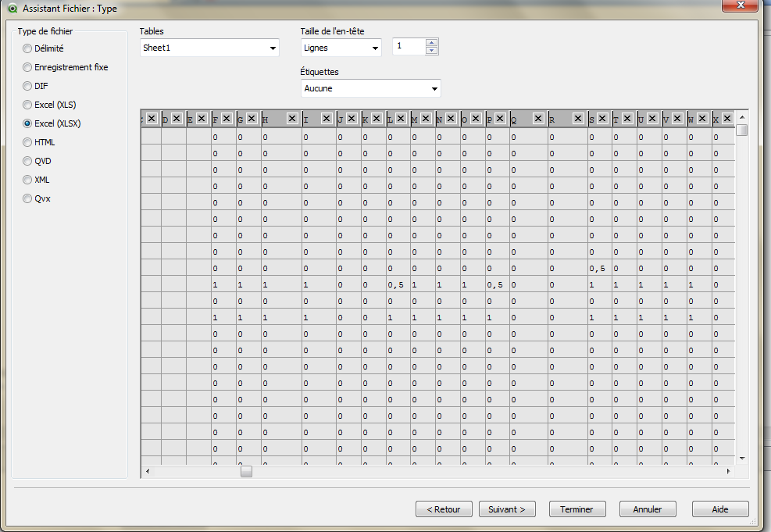Screen dimensions: 771x532
Task: Remove column Q with its X button
Action: pyautogui.click(x=538, y=119)
